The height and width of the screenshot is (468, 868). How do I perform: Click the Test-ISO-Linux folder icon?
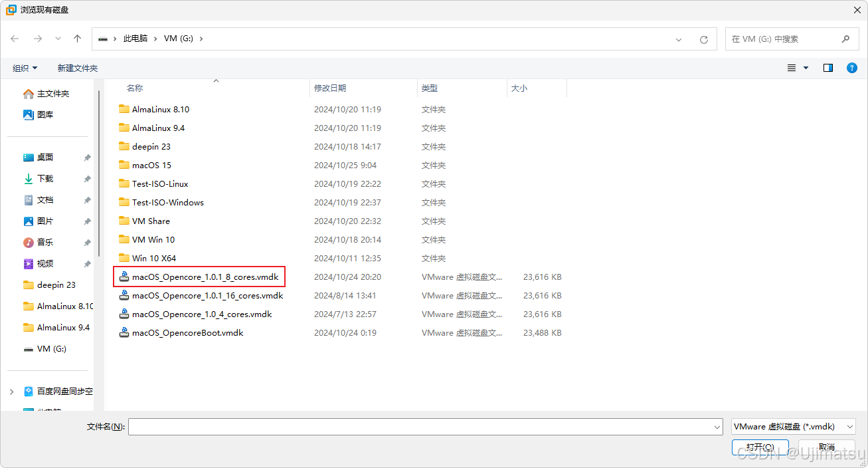[x=124, y=183]
